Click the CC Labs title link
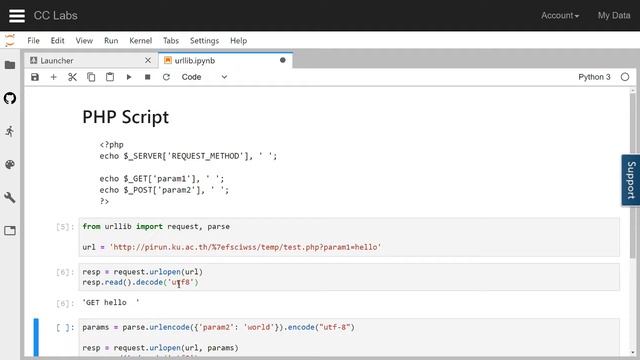The height and width of the screenshot is (360, 640). [56, 16]
